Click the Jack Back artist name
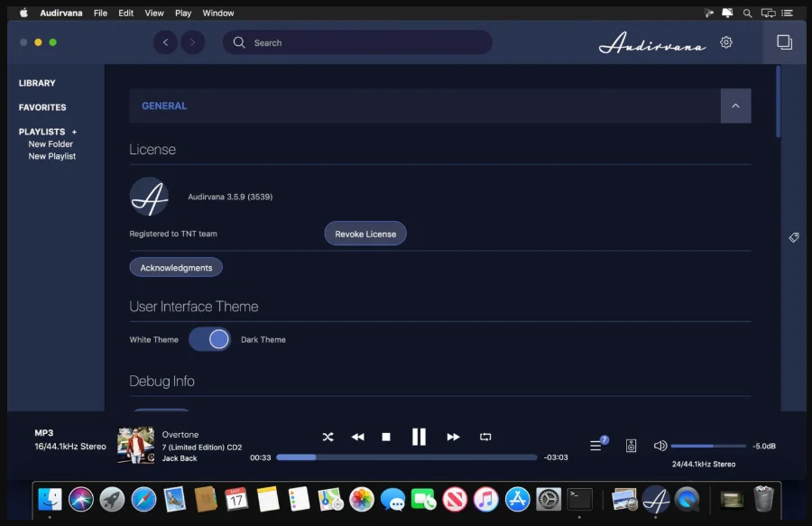The image size is (812, 526). [x=180, y=458]
